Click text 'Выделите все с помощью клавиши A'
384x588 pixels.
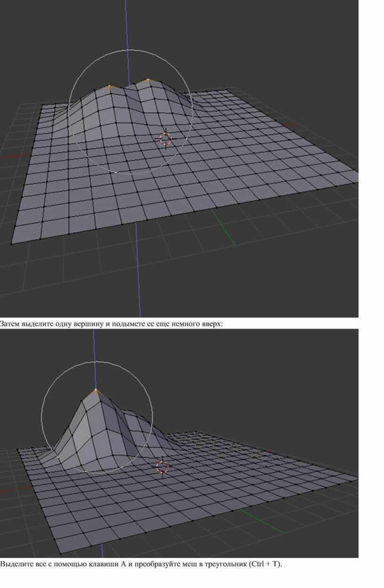pos(63,564)
